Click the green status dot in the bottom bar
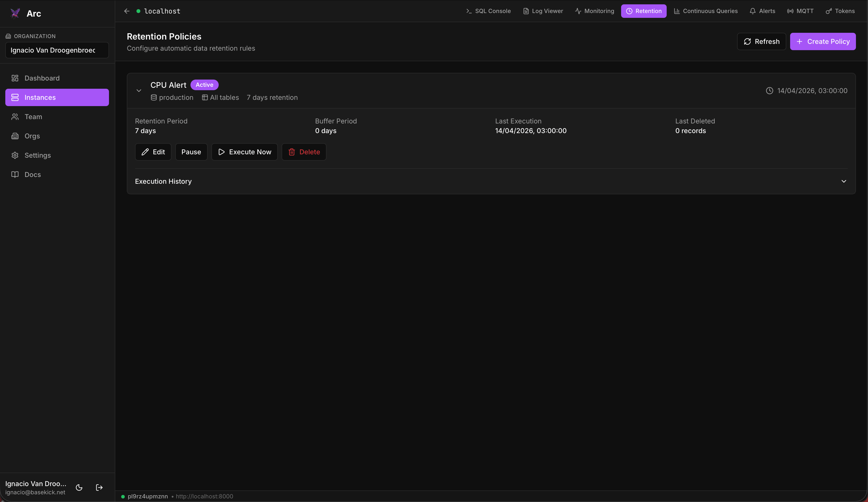The width and height of the screenshot is (868, 502). (x=123, y=496)
